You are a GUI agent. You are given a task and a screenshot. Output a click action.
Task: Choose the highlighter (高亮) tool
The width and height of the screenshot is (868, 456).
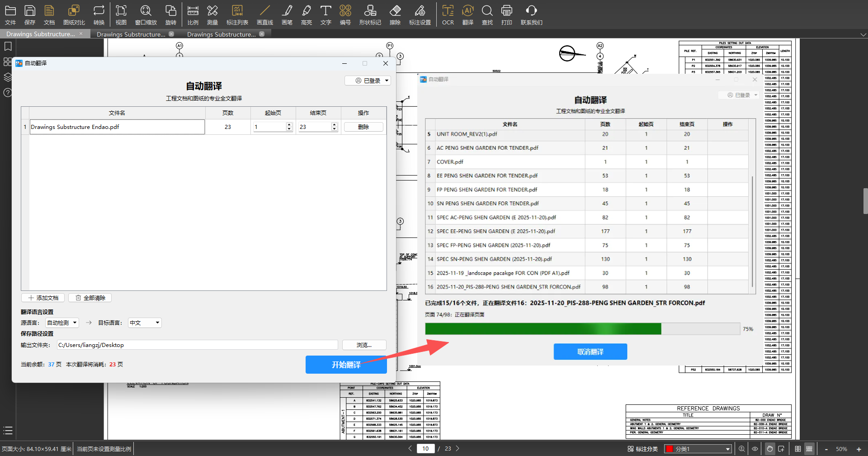(x=306, y=15)
